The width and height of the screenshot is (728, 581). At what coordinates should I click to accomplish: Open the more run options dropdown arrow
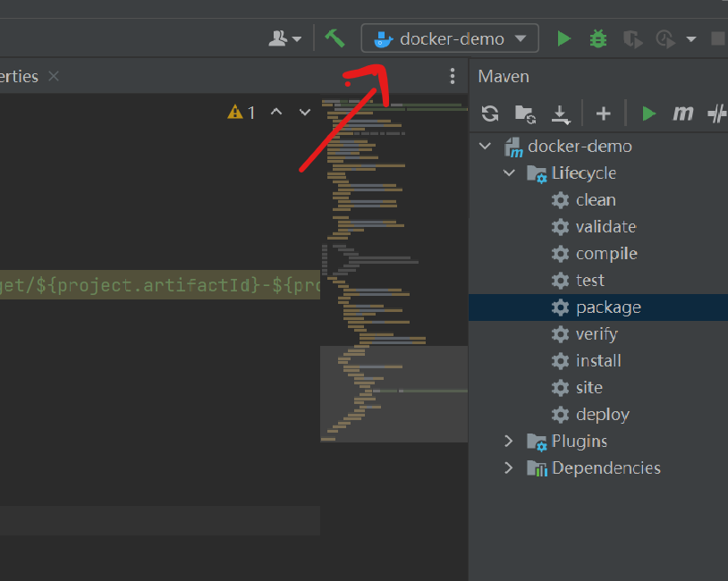tap(690, 39)
